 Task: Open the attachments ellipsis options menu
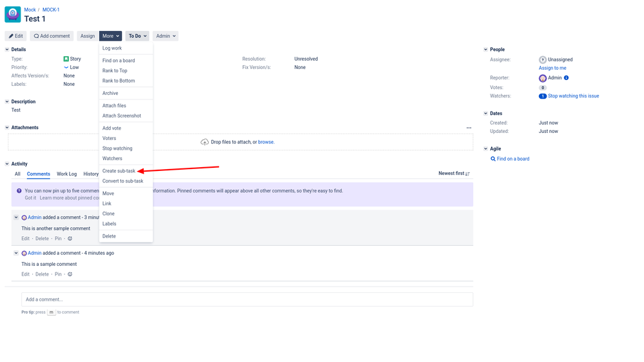tap(469, 128)
